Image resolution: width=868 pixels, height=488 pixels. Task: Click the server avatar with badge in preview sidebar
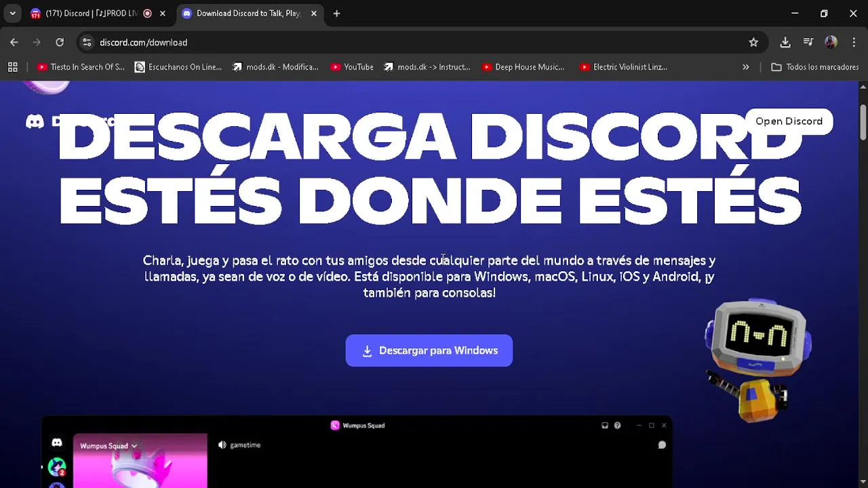(x=57, y=466)
